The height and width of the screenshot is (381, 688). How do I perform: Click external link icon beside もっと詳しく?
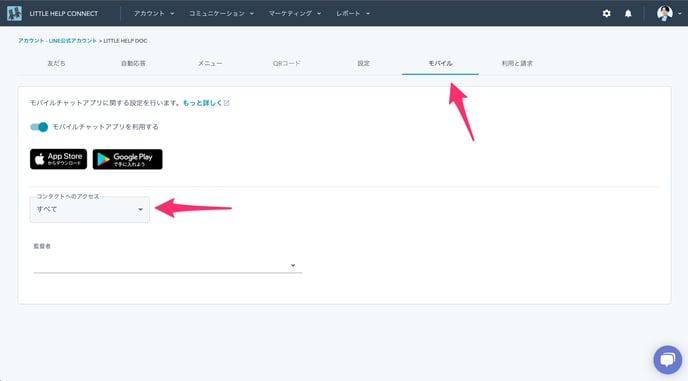226,103
